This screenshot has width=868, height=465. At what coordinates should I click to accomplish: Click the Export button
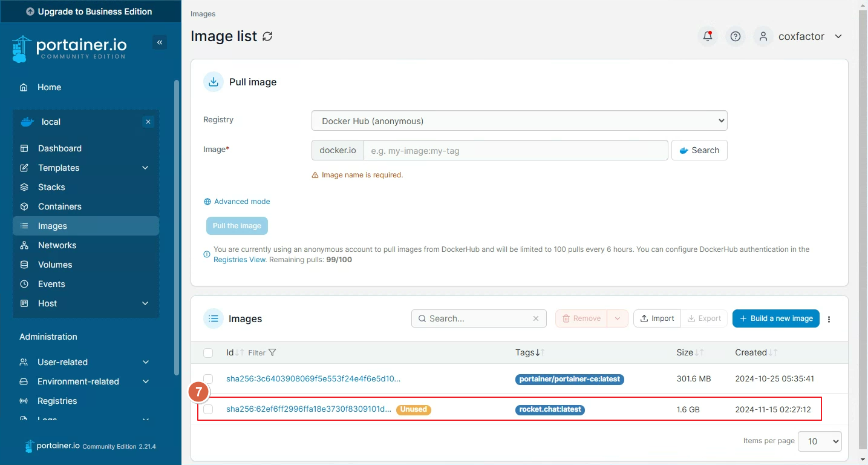[704, 318]
